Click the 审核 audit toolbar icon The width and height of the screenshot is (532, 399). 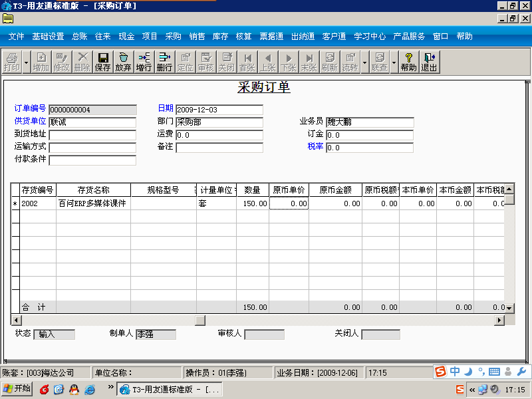[x=206, y=62]
